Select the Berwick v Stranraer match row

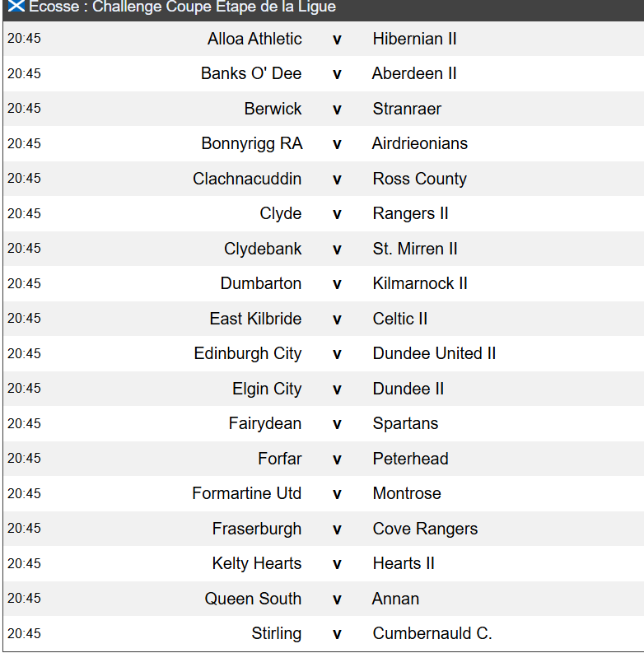pos(324,109)
